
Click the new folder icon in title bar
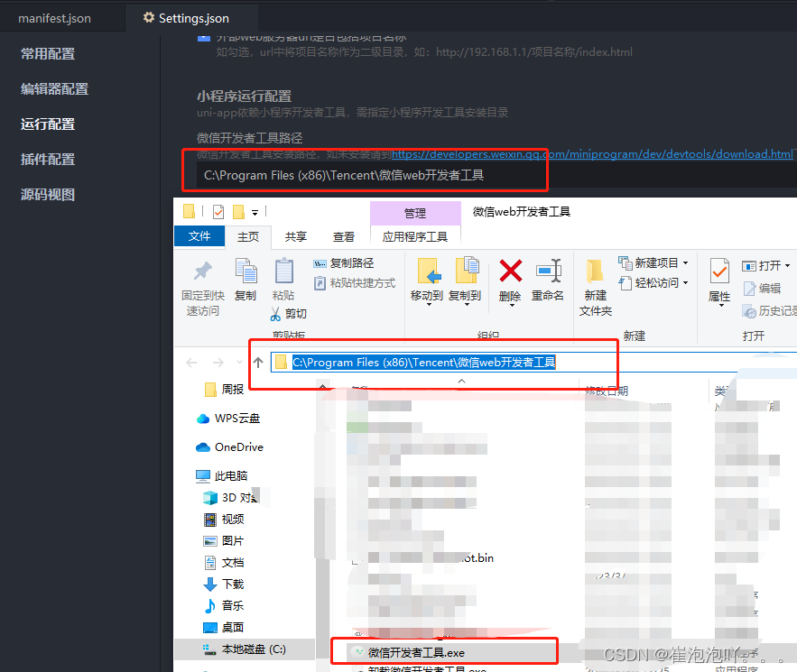tap(238, 211)
